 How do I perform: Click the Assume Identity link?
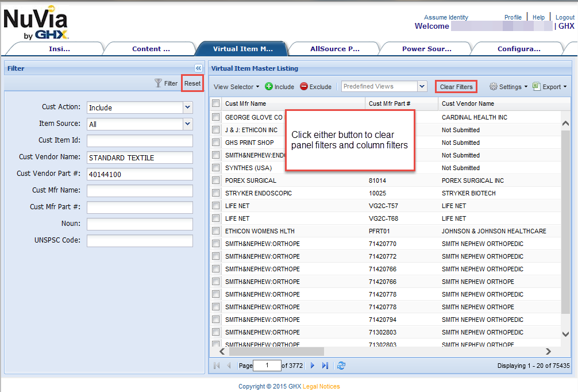[x=446, y=17]
